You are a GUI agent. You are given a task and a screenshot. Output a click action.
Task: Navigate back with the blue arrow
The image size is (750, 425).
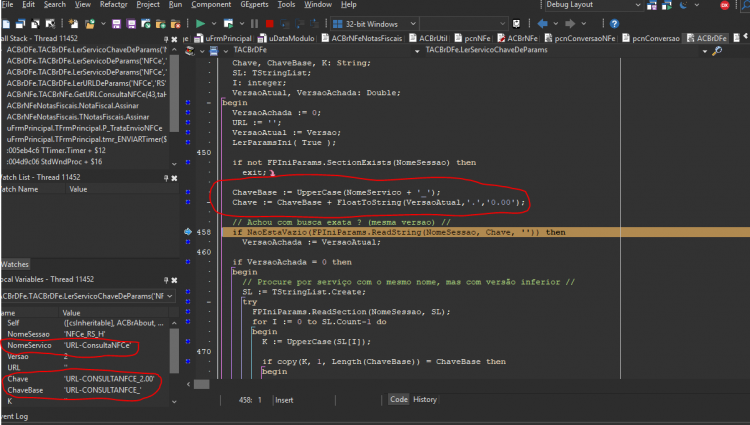pos(542,23)
